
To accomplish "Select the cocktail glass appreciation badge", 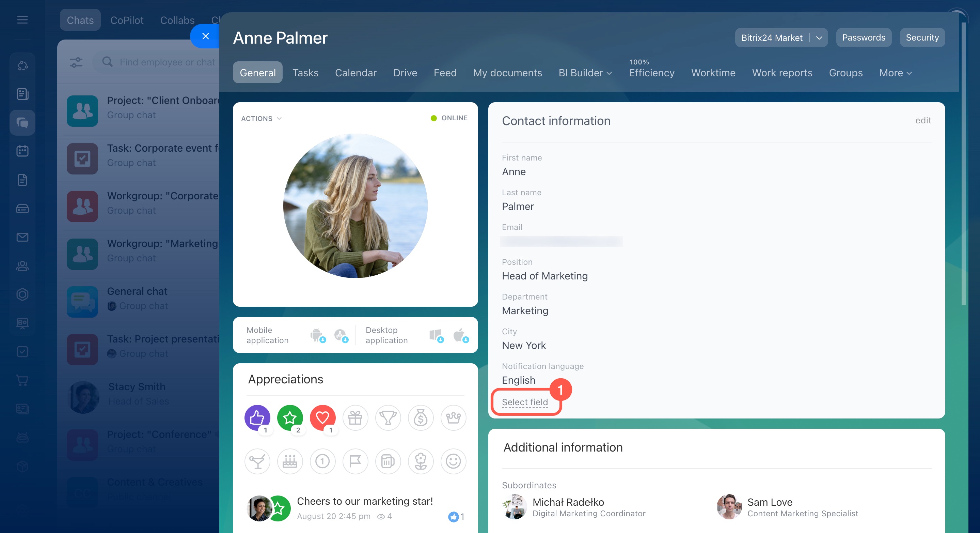I will point(257,461).
